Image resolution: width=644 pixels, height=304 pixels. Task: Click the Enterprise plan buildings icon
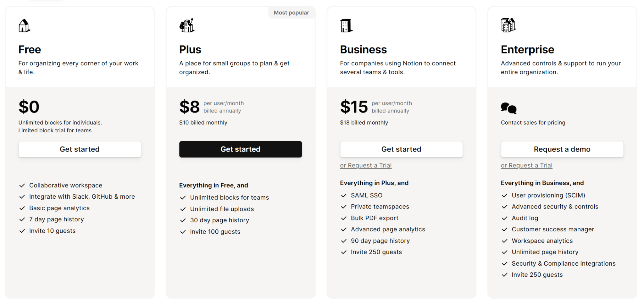pos(508,25)
